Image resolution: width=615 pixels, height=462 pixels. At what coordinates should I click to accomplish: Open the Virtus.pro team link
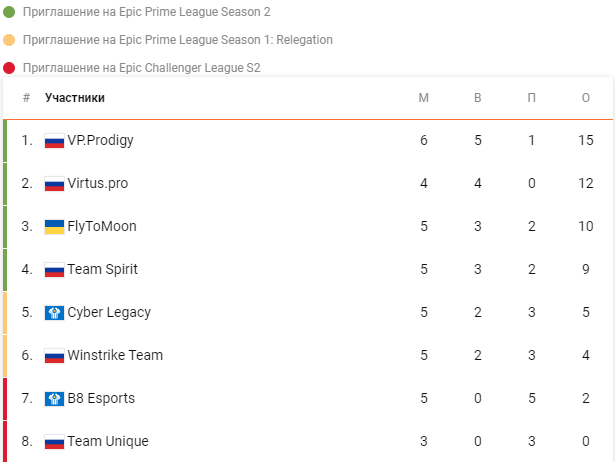click(98, 183)
